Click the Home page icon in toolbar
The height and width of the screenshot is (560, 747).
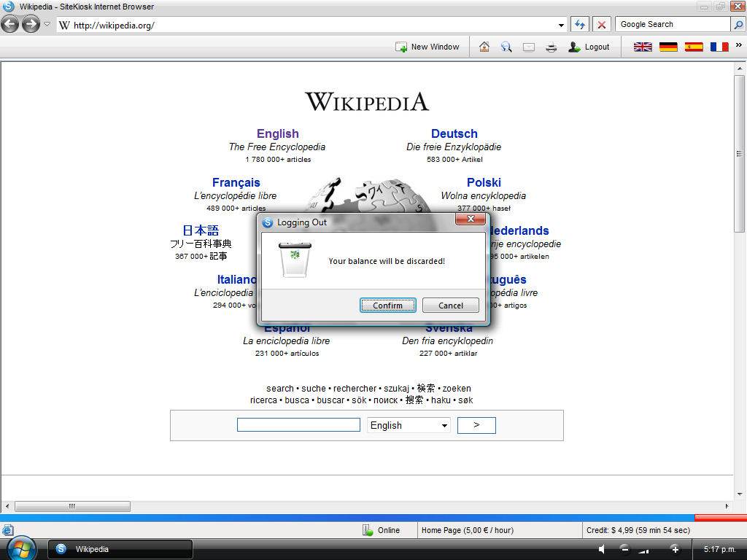(x=484, y=47)
